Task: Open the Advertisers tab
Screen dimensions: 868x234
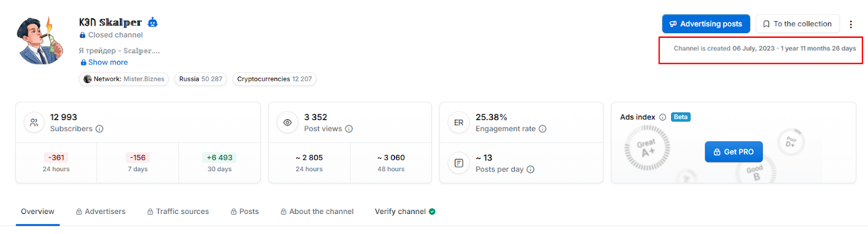Action: [x=101, y=212]
